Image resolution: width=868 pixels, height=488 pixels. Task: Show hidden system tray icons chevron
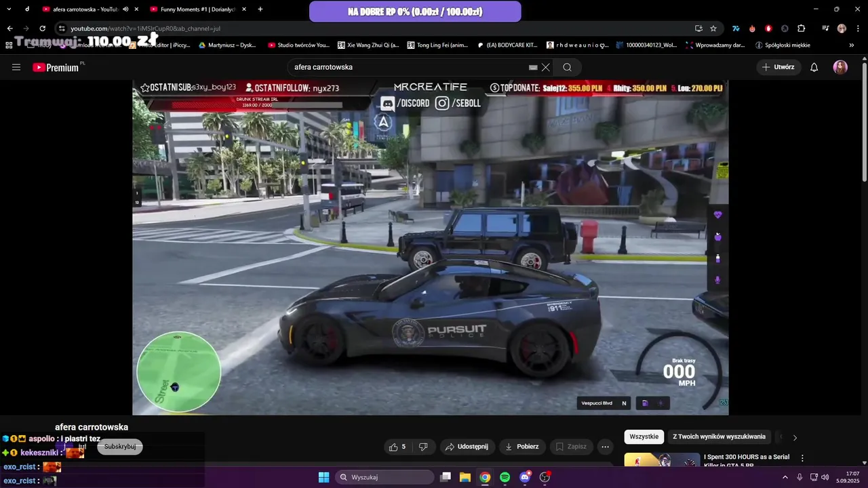785,477
